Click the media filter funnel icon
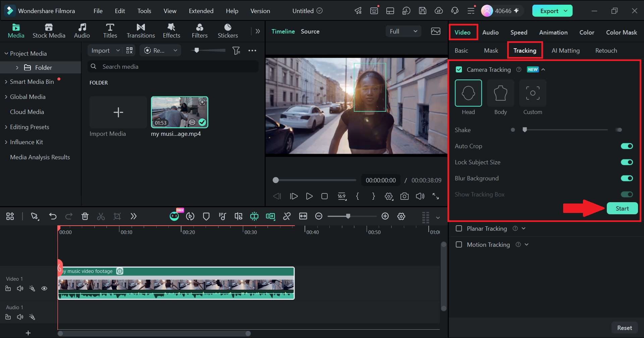The height and width of the screenshot is (338, 644). coord(236,50)
